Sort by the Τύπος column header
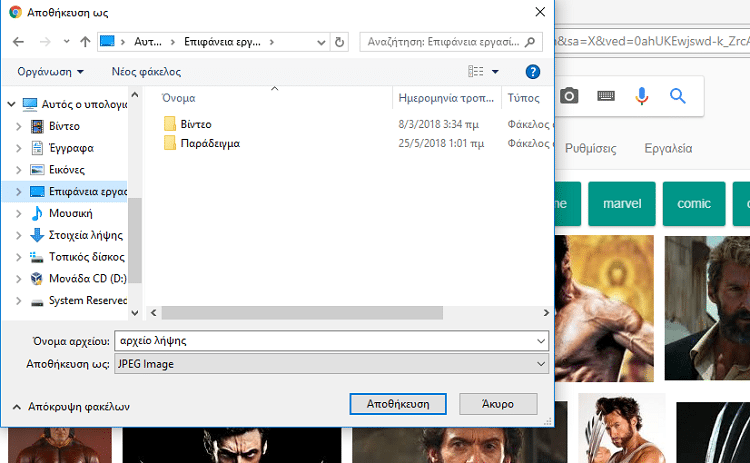The width and height of the screenshot is (750, 463). pyautogui.click(x=524, y=98)
